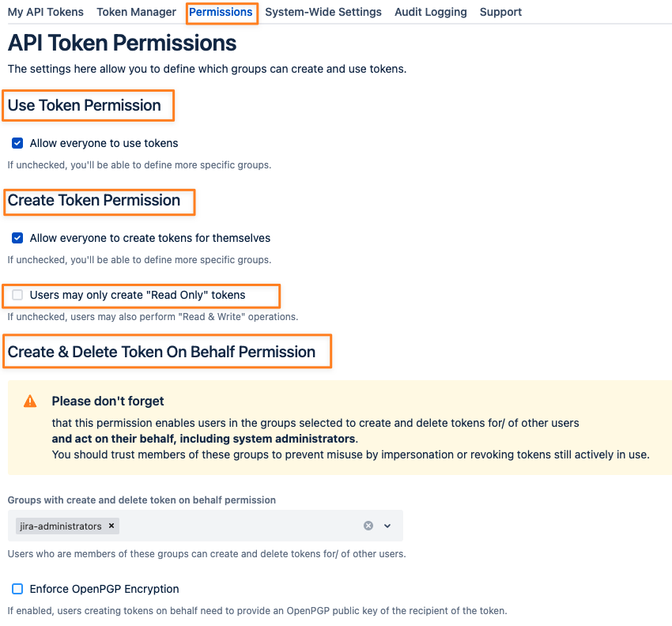Screen dimensions: 672x626
Task: Go to System-Wide Settings tab
Action: tap(323, 12)
